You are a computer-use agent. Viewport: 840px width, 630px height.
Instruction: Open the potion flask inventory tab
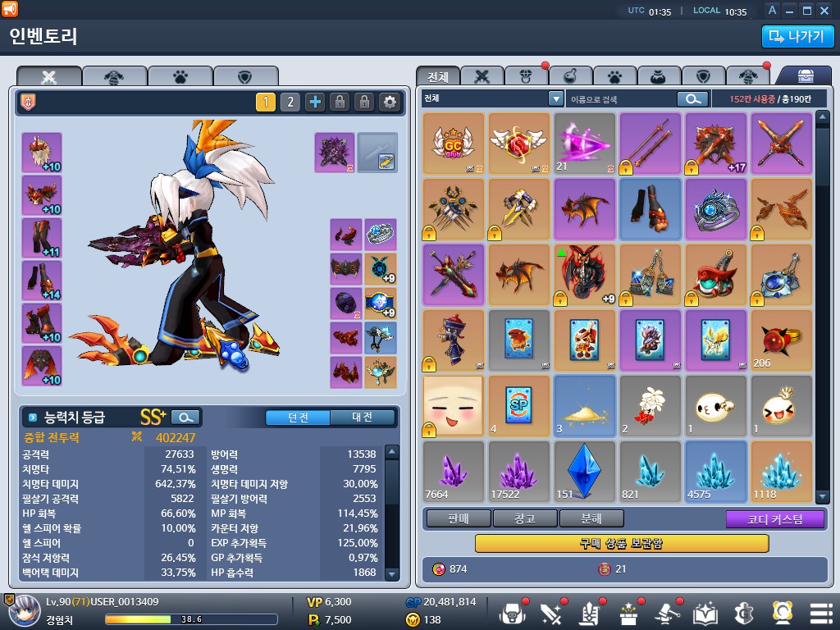(570, 76)
